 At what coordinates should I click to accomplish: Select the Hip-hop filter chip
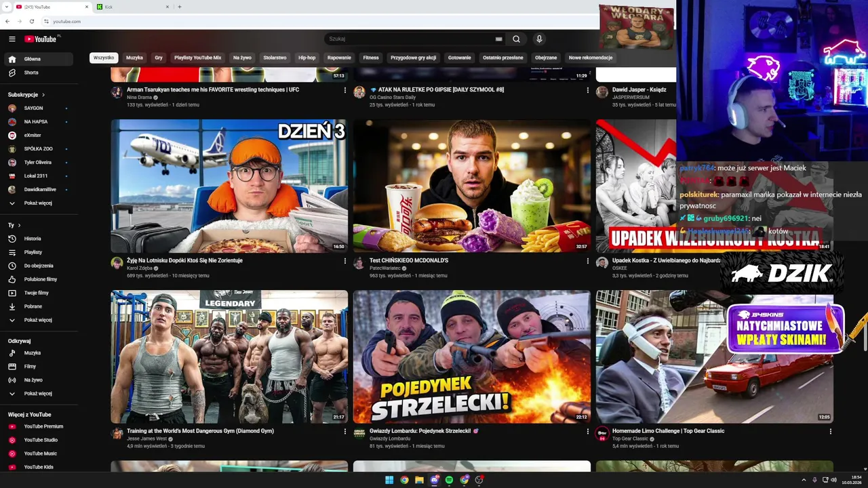(307, 58)
